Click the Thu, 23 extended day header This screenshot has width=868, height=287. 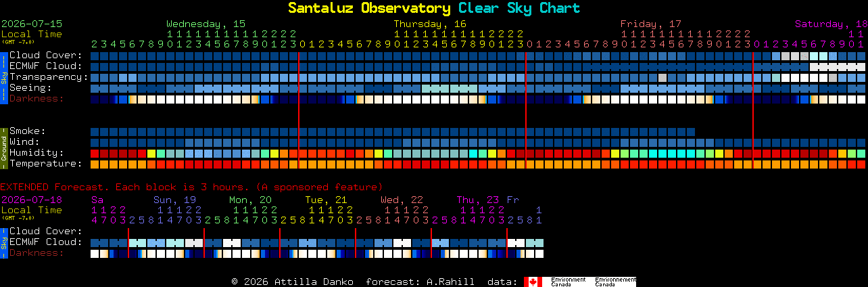pos(477,200)
